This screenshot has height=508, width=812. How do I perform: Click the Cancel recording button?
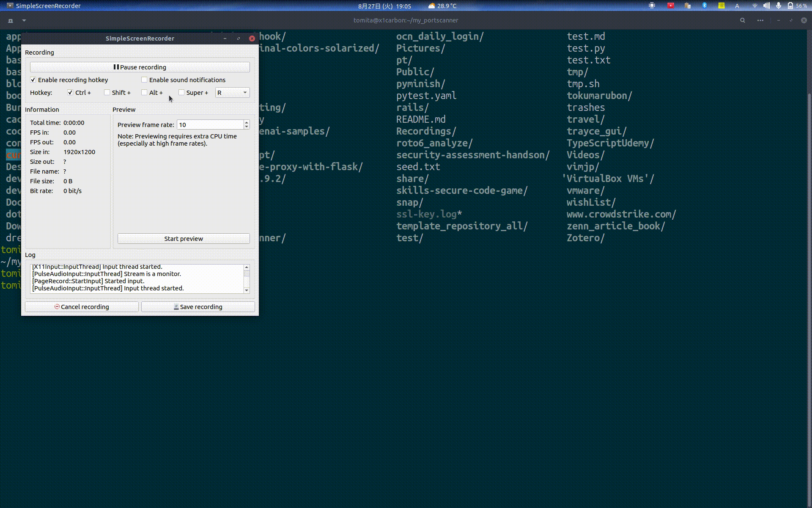(x=82, y=306)
